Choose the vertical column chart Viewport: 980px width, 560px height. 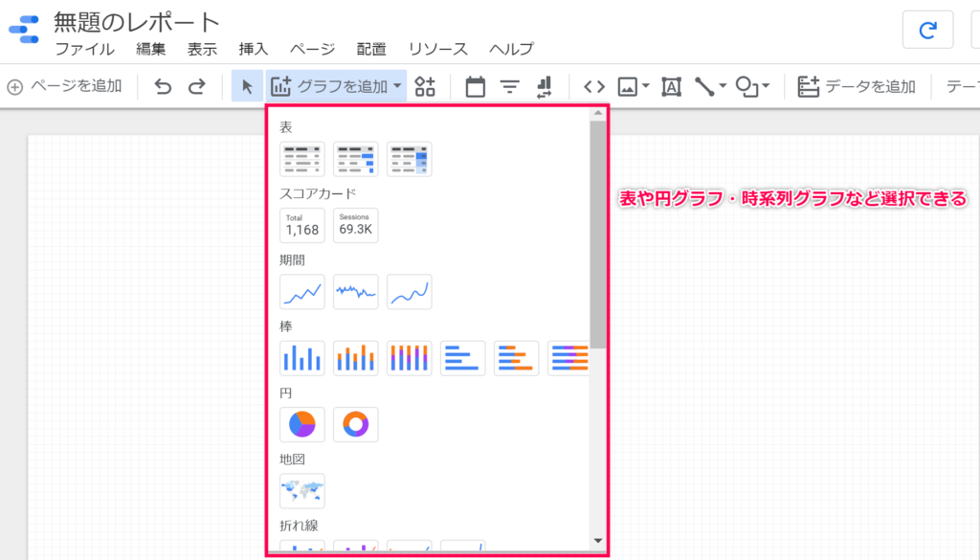(301, 358)
